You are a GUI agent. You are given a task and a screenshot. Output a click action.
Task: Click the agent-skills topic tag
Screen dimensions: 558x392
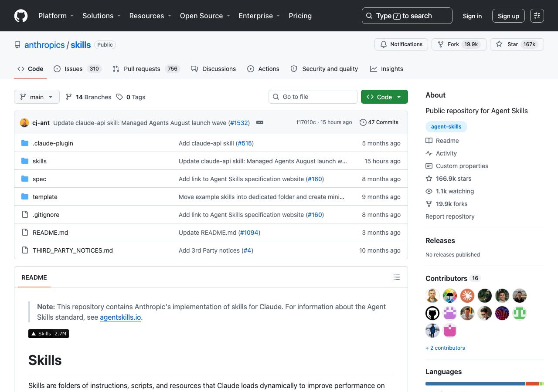click(446, 127)
